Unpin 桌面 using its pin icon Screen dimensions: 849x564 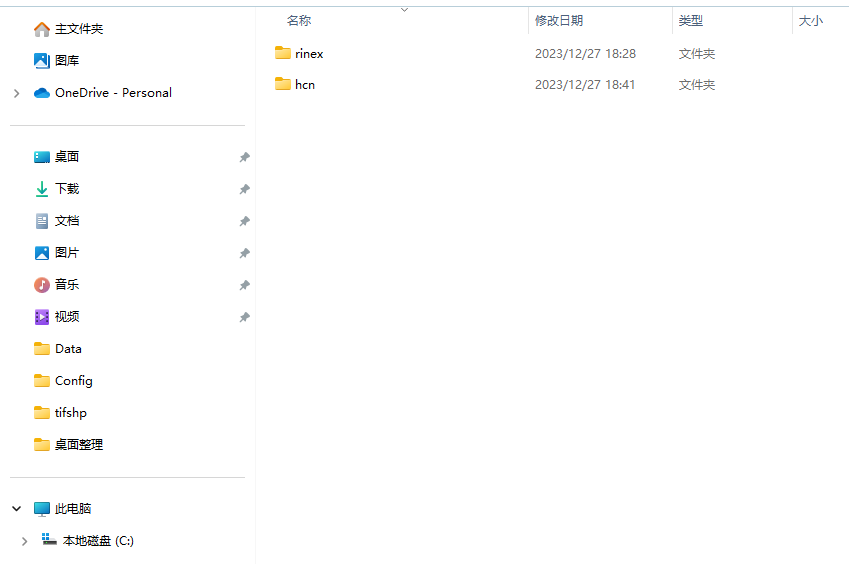coord(245,157)
